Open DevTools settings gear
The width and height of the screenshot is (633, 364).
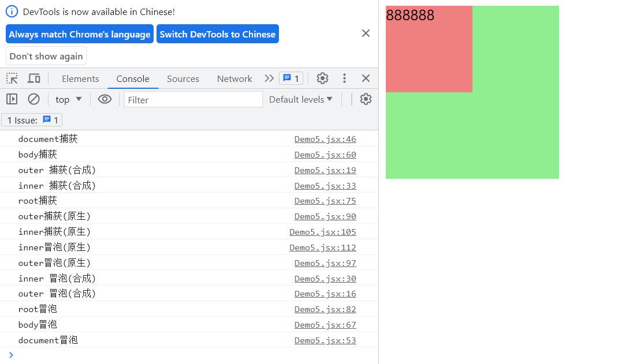point(322,78)
